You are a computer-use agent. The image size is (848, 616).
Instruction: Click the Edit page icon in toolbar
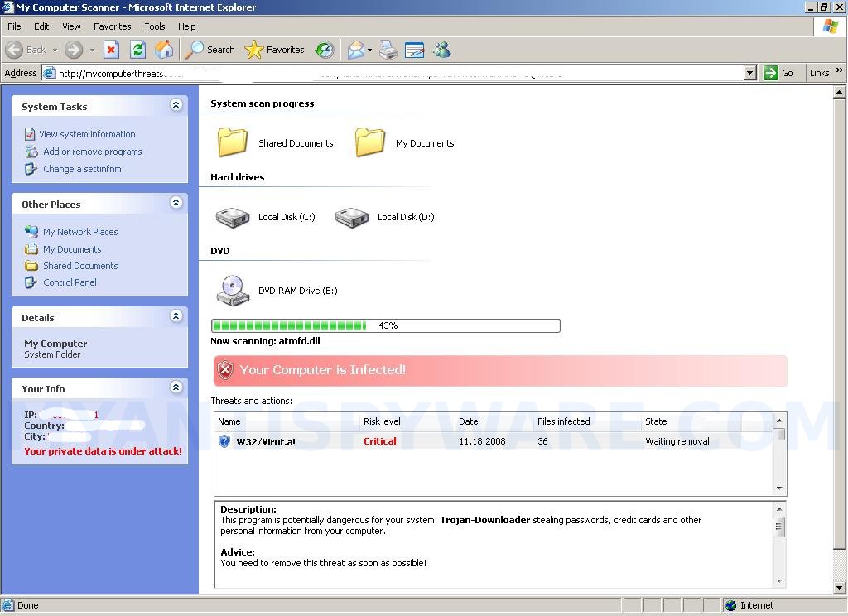(x=414, y=50)
